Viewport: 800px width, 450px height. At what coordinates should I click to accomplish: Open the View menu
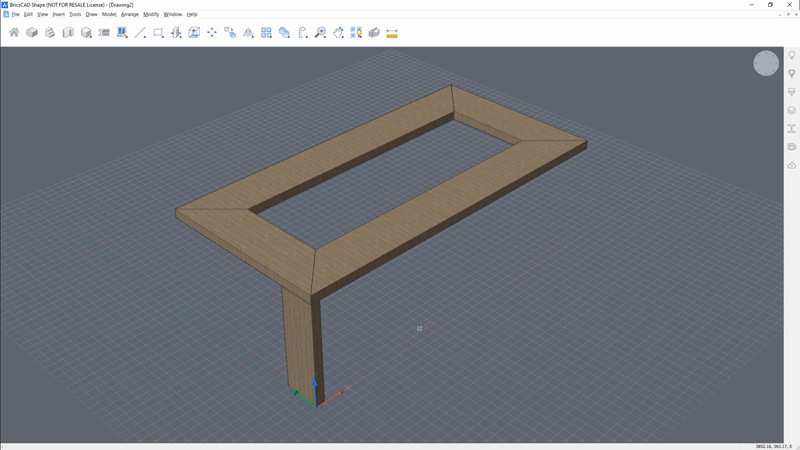coord(42,14)
